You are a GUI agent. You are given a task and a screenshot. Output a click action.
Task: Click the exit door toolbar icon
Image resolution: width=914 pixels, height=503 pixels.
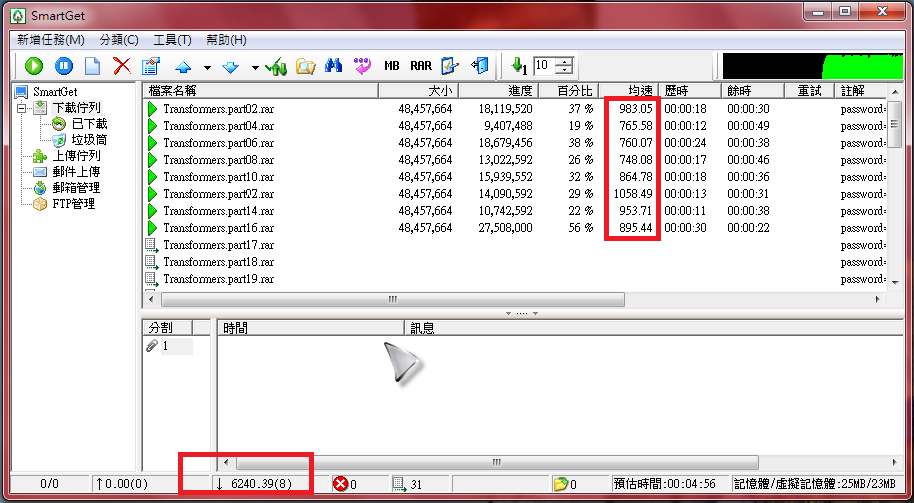[x=481, y=66]
